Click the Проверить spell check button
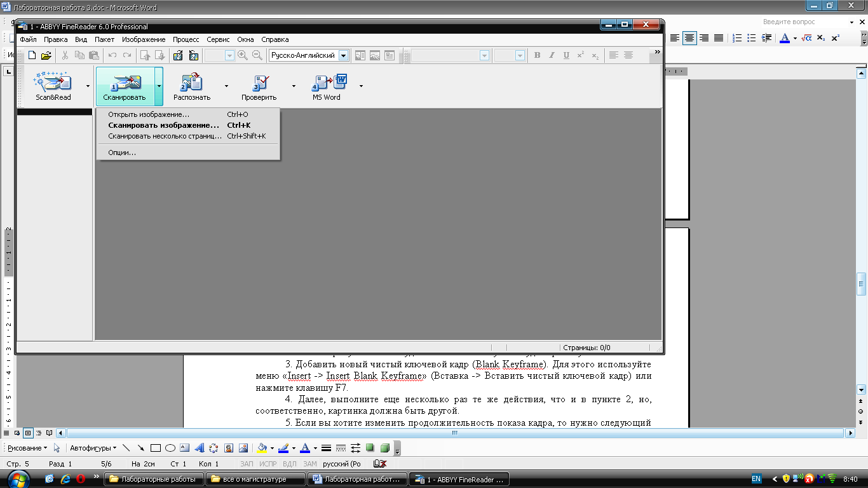This screenshot has width=868, height=488. 259,86
